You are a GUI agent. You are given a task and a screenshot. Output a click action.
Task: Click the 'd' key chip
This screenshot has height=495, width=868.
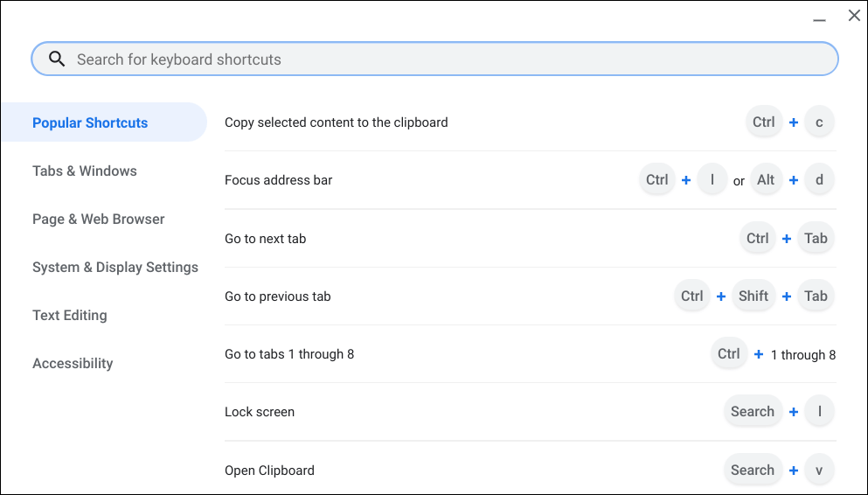coord(819,180)
